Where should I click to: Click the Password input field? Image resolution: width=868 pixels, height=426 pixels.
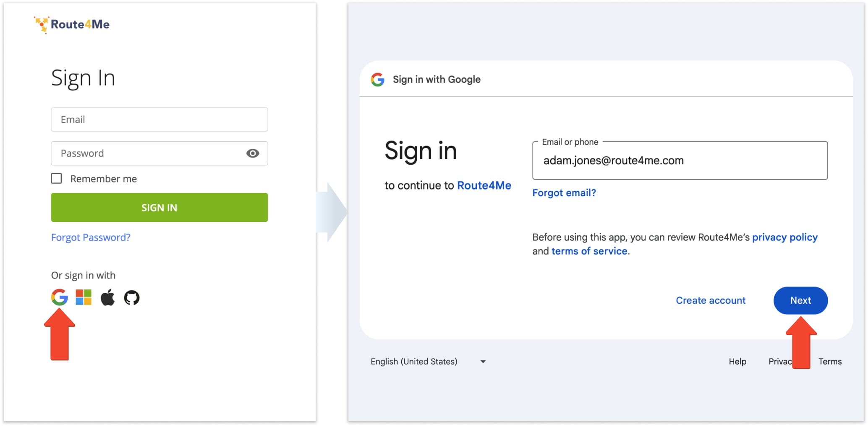pyautogui.click(x=147, y=153)
